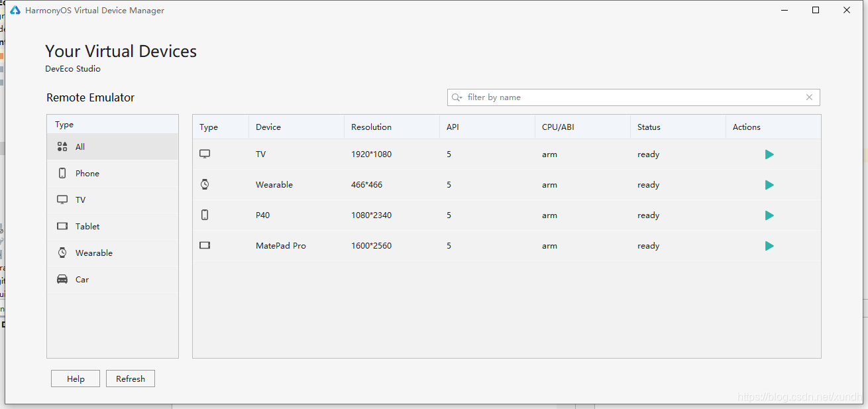Image resolution: width=868 pixels, height=409 pixels.
Task: Close the Virtual Device Manager window
Action: pyautogui.click(x=847, y=10)
